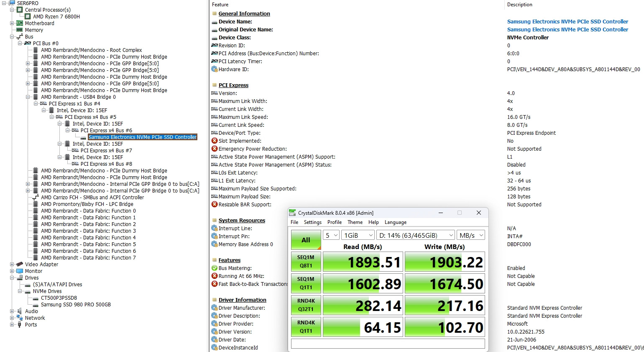The width and height of the screenshot is (644, 352).
Task: Click the Network icon in tree
Action: (20, 318)
